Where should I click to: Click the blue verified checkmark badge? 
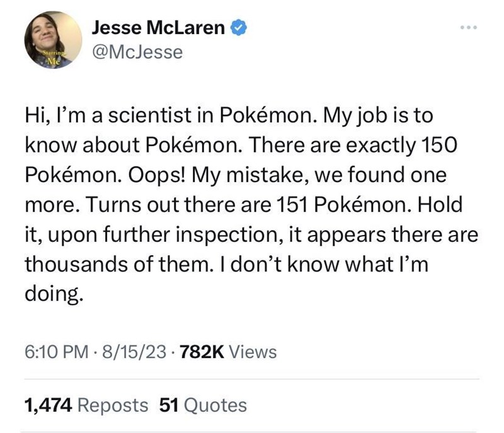238,27
